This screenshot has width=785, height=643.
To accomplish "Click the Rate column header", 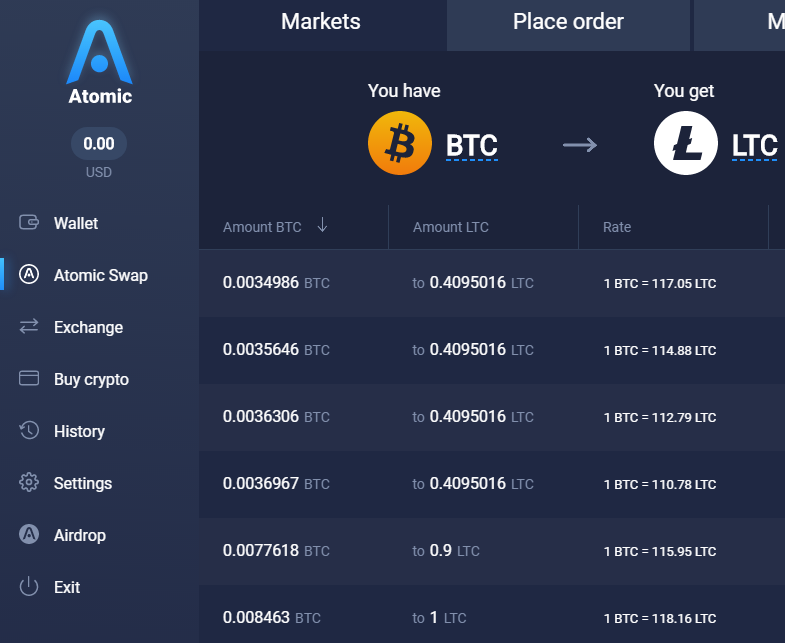I will pos(617,227).
